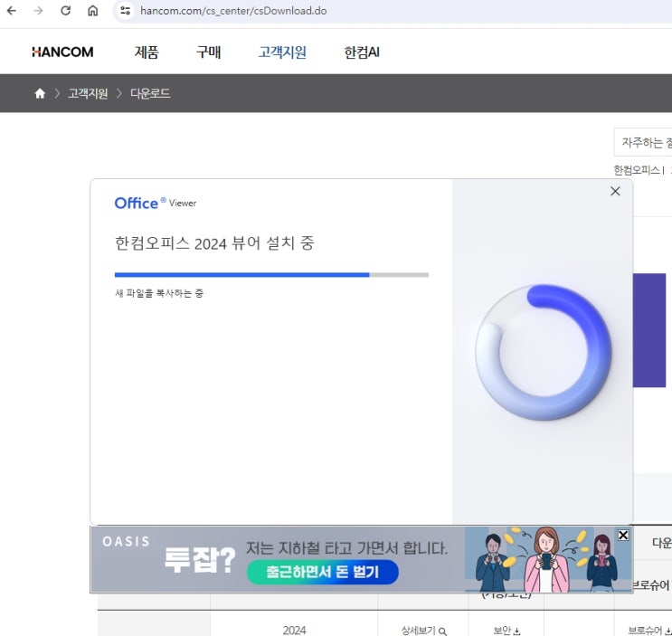
Task: Reload the page with refresh icon
Action: [65, 11]
